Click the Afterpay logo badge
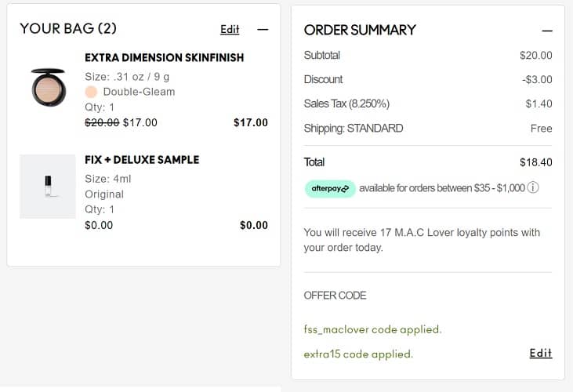 (x=330, y=188)
